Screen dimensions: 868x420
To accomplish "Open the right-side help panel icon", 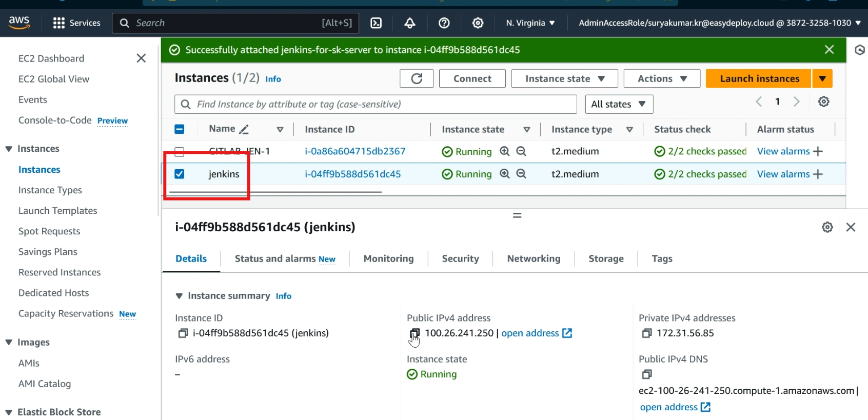I will point(860,50).
